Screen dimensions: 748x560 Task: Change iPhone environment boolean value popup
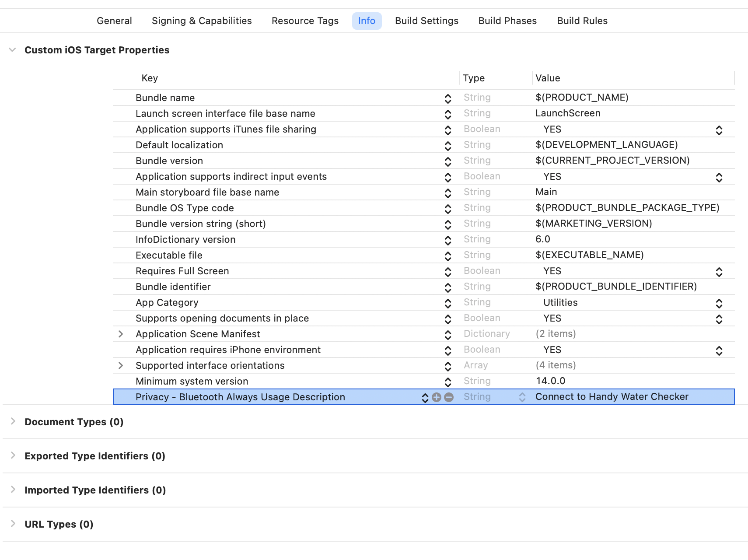click(x=719, y=350)
